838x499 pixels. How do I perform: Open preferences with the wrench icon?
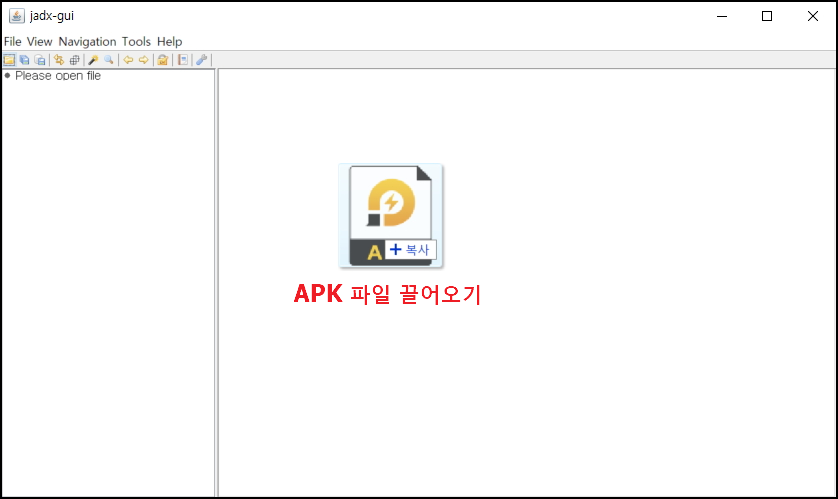coord(201,60)
